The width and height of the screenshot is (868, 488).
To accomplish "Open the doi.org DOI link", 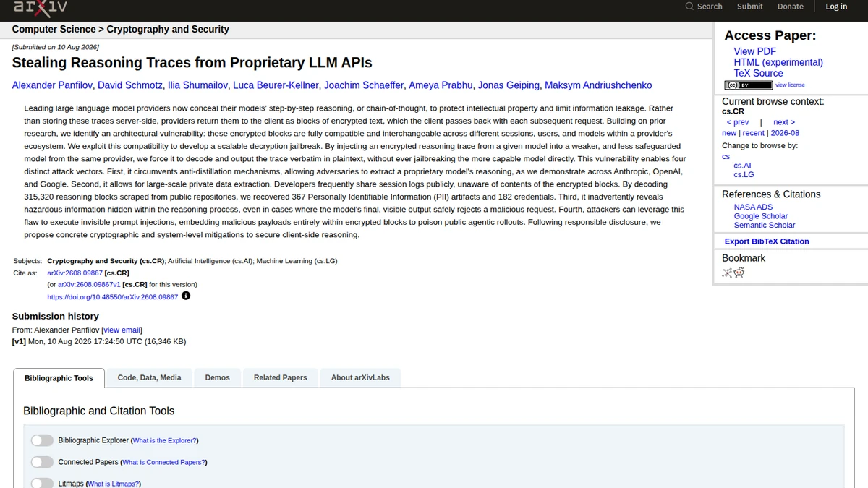I will tap(112, 297).
